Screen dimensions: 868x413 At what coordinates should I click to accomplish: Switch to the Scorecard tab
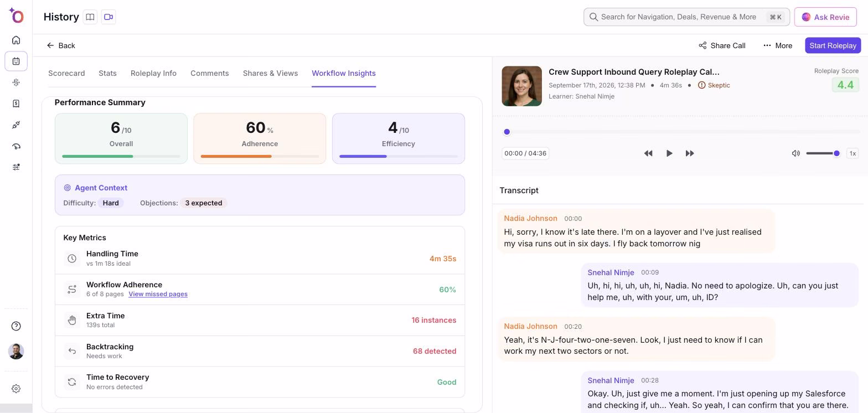click(x=66, y=73)
